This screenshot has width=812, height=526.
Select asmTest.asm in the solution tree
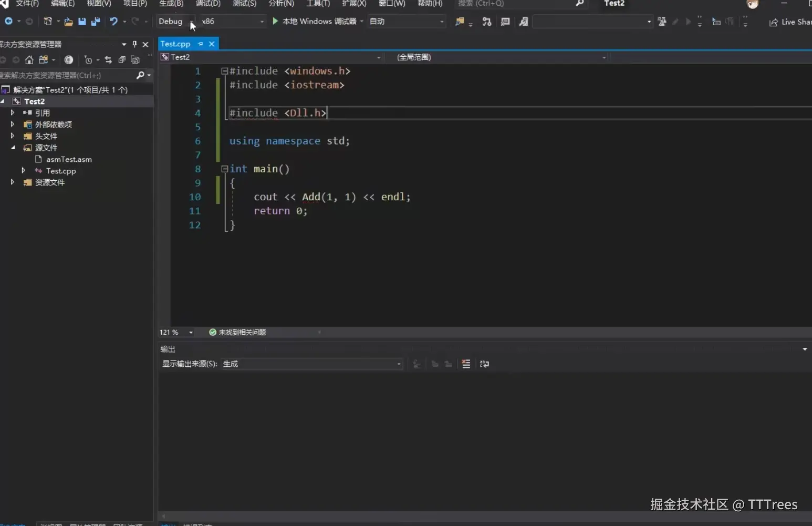pos(69,159)
